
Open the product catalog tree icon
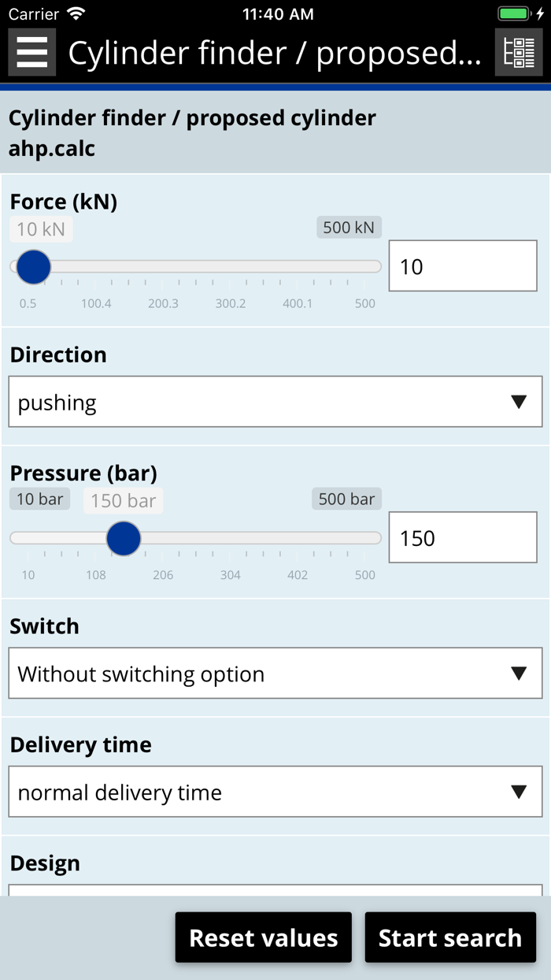coord(520,50)
